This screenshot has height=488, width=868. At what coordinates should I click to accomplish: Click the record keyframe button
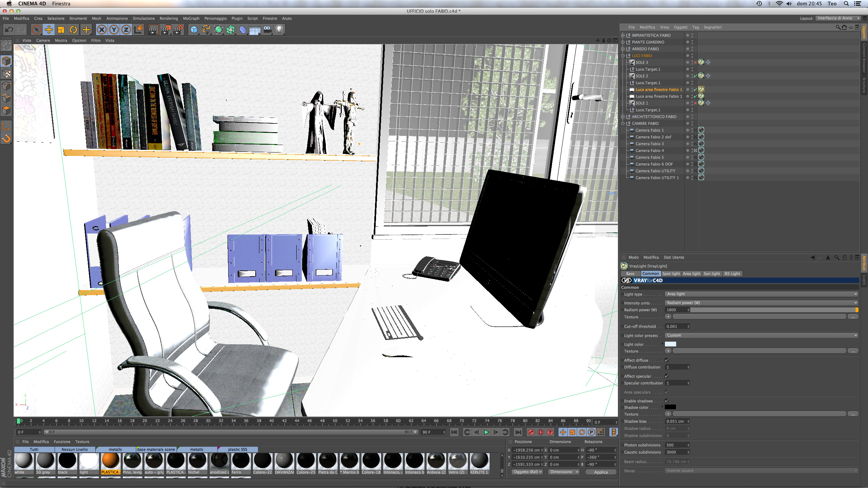[x=531, y=432]
